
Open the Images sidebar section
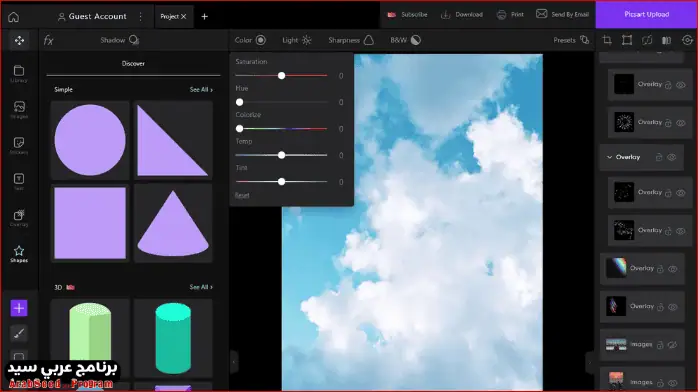click(x=19, y=110)
